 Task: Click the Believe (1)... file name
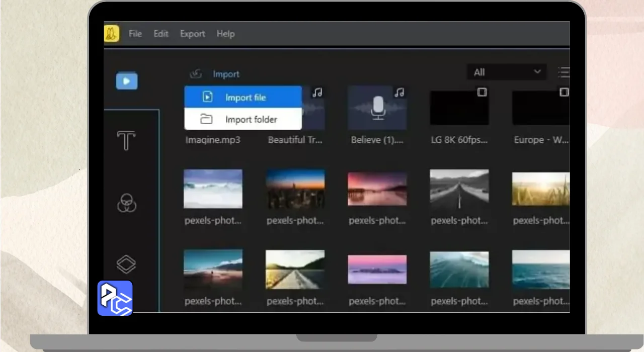(377, 140)
